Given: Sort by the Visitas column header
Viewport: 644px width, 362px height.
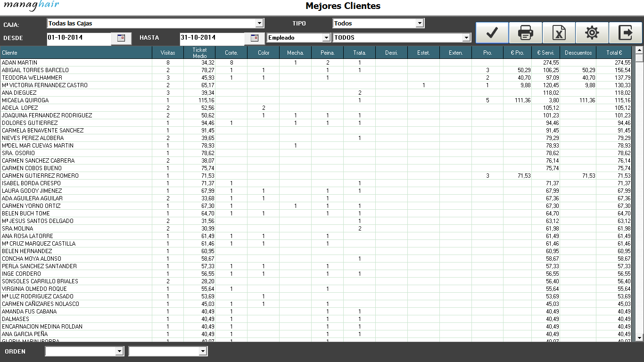Looking at the screenshot, I should [168, 53].
